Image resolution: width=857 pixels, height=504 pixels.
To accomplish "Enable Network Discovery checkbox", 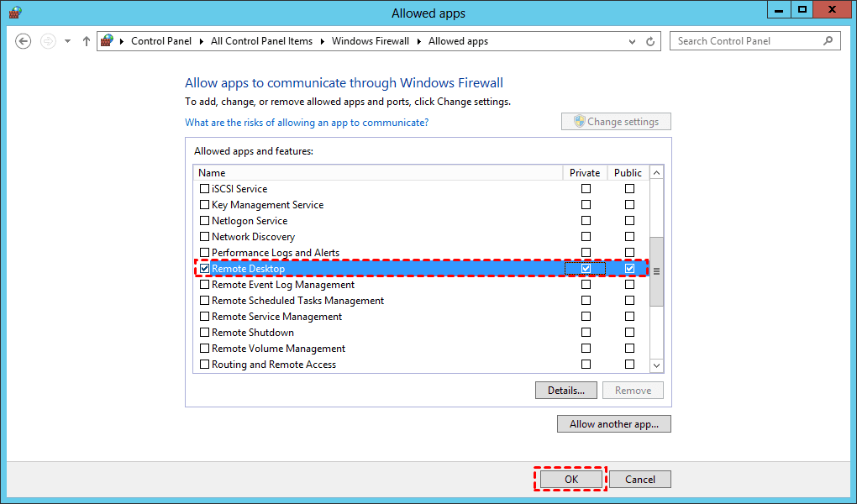I will pyautogui.click(x=204, y=237).
